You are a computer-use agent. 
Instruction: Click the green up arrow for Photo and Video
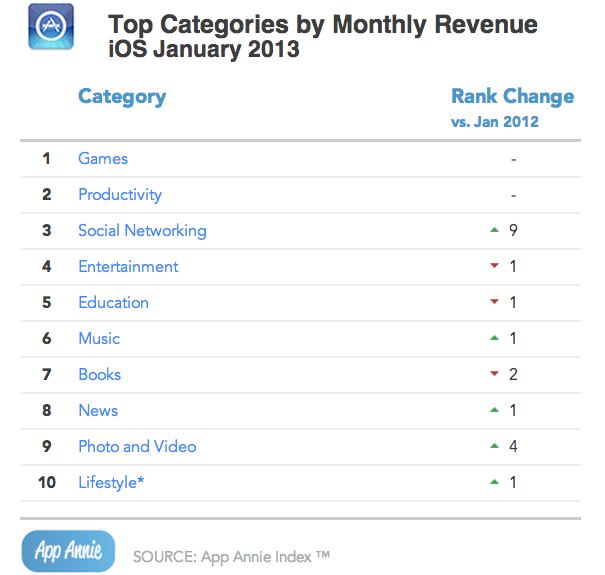(494, 447)
